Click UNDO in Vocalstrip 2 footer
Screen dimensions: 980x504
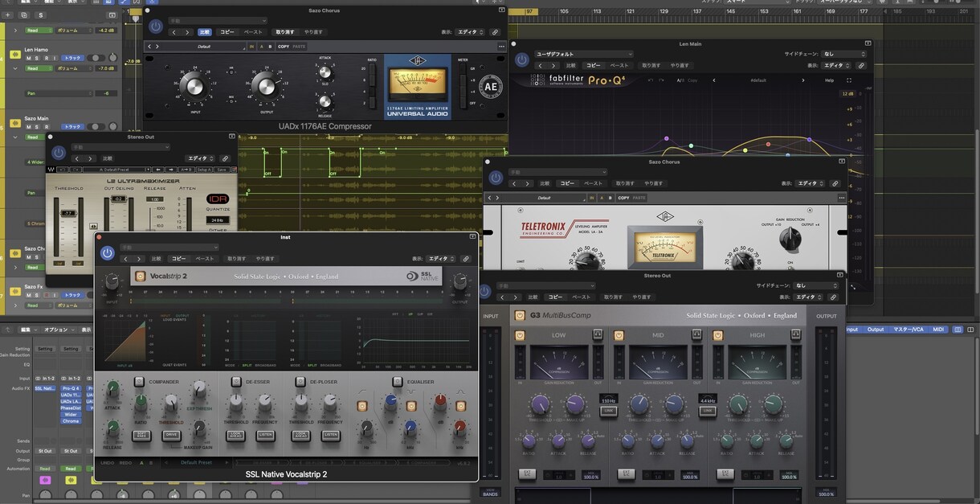[107, 463]
